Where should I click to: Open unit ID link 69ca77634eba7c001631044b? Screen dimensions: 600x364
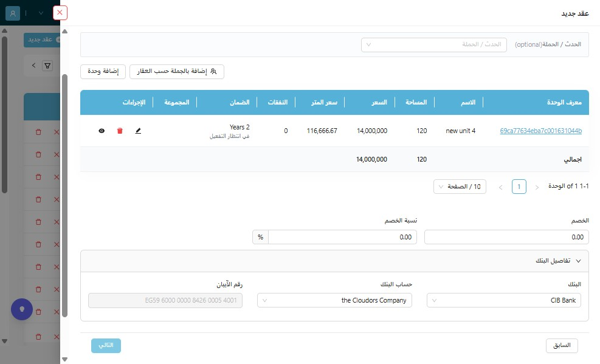click(x=540, y=131)
